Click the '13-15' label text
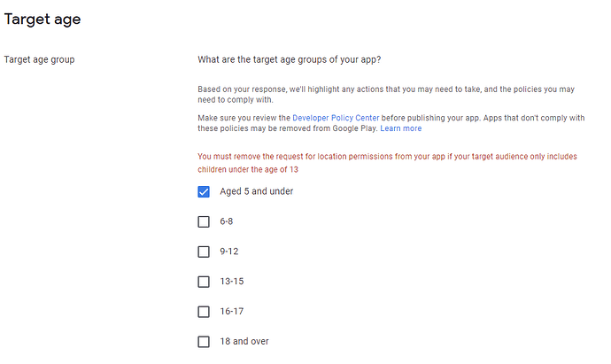 point(232,282)
